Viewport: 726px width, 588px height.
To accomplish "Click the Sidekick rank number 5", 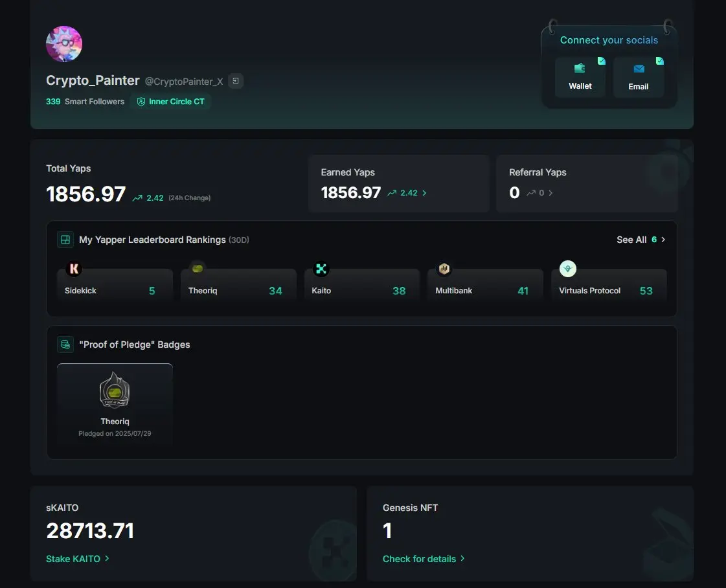I will [152, 291].
